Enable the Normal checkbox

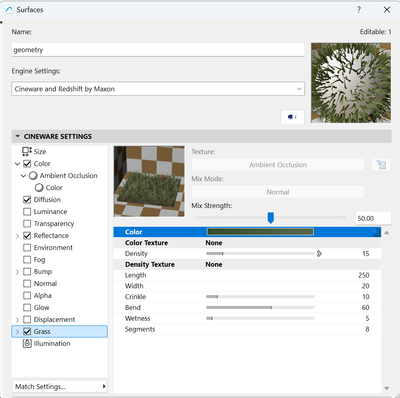pyautogui.click(x=27, y=284)
